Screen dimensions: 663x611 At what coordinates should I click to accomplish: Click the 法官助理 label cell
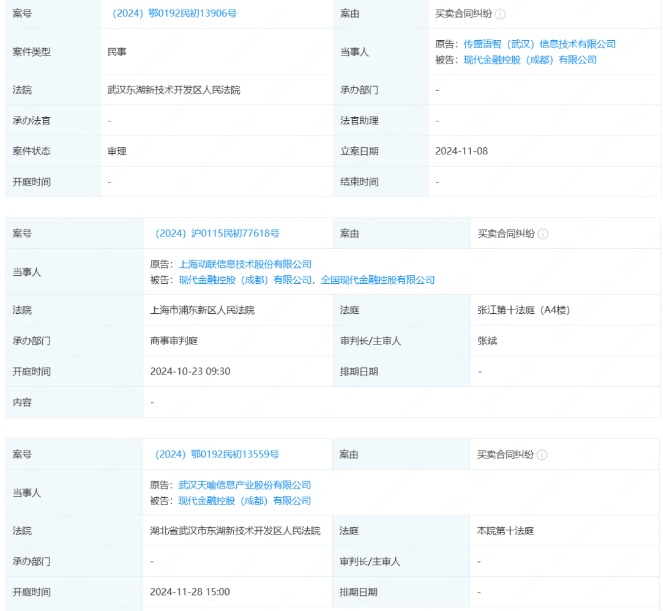click(381, 121)
